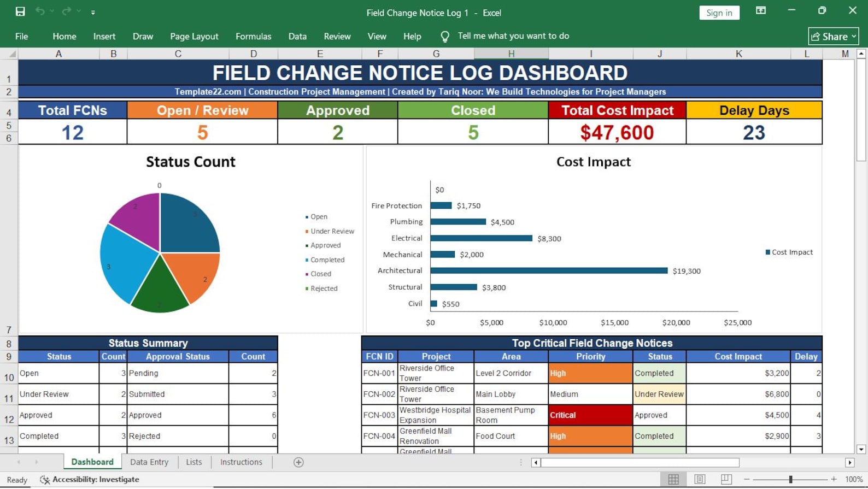The height and width of the screenshot is (489, 868).
Task: Click the zoom in plus button
Action: (834, 480)
